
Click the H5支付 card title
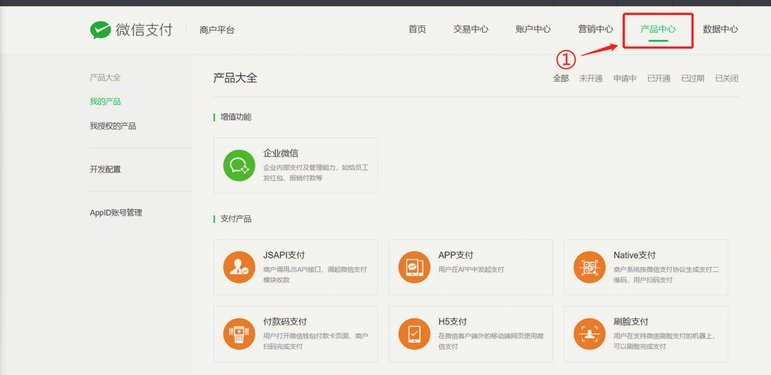coord(452,321)
